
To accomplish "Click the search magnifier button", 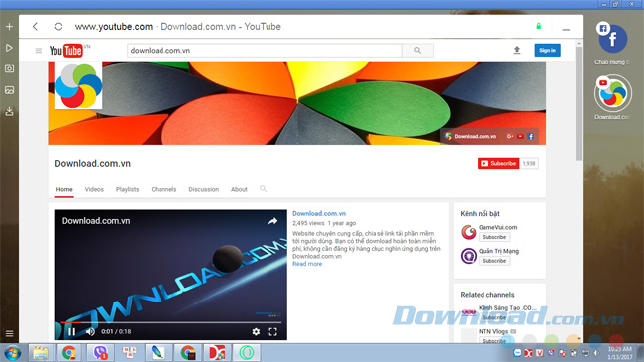I will click(418, 51).
